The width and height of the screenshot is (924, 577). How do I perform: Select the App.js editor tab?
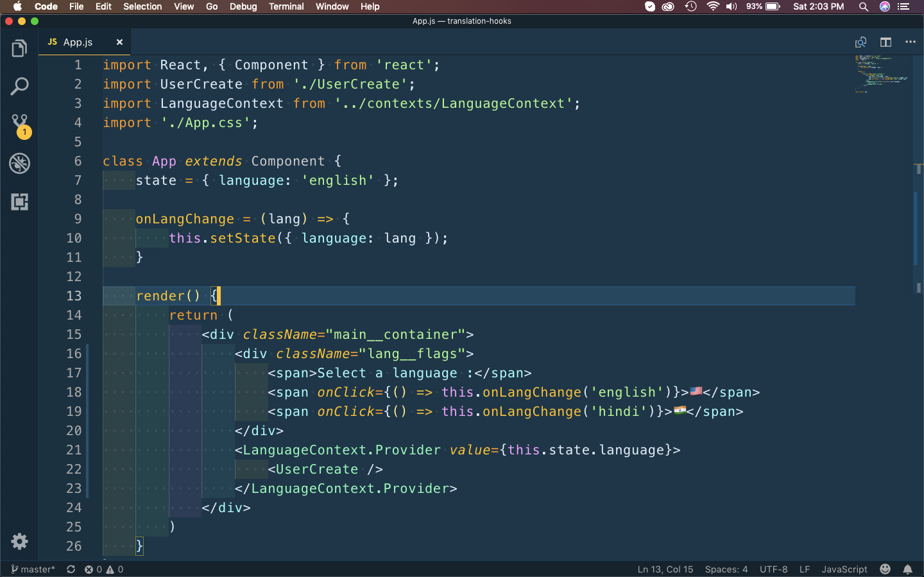point(85,42)
